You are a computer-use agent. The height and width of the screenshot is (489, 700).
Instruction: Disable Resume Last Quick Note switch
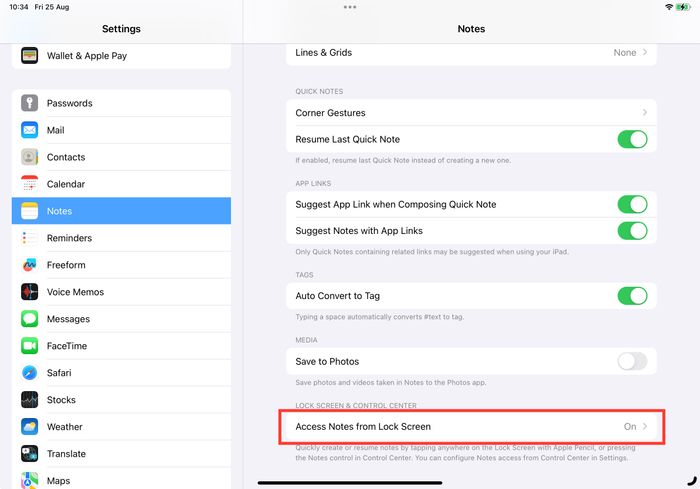(x=631, y=139)
